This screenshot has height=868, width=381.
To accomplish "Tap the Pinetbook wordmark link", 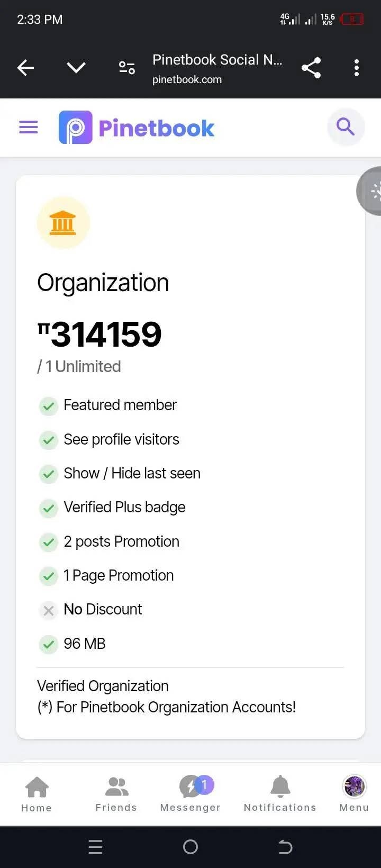I will point(157,128).
